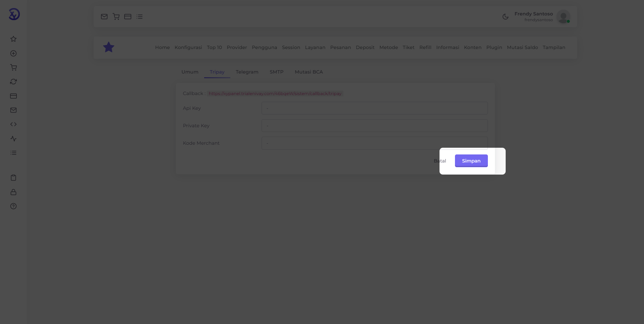Open the activity pulse sidebar icon
The image size is (644, 324).
(x=13, y=139)
